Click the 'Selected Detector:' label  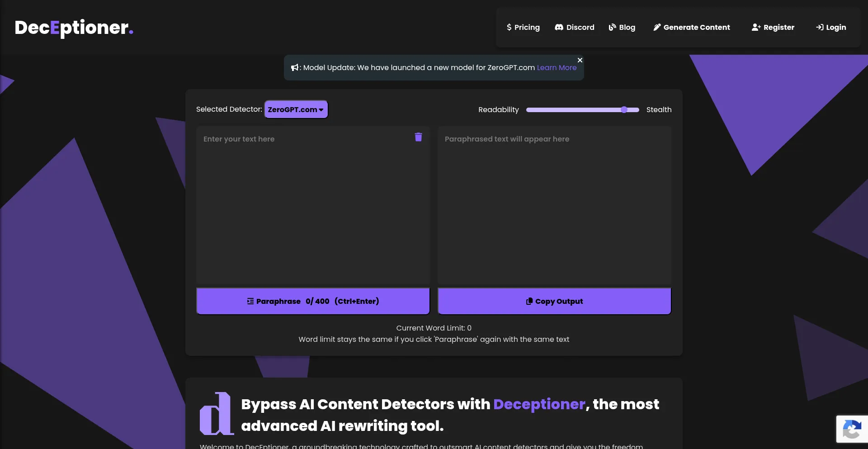[229, 109]
